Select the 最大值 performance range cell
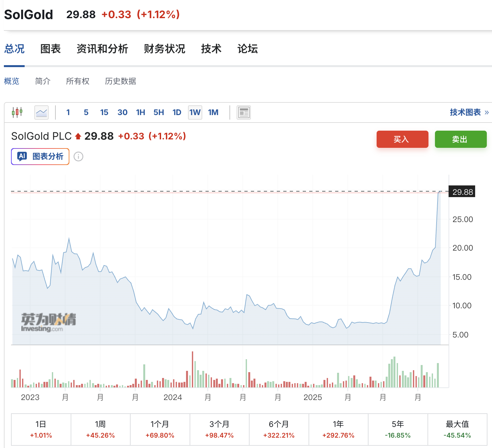 [x=458, y=430]
